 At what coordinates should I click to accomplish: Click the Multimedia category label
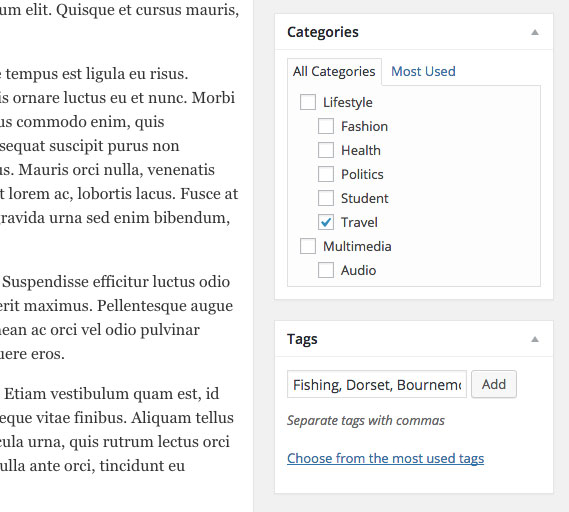tap(357, 246)
